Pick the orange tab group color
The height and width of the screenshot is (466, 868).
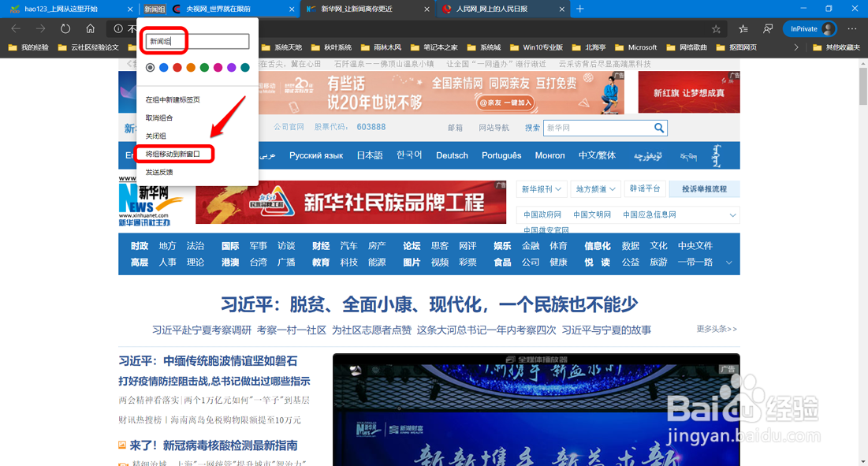pos(191,68)
